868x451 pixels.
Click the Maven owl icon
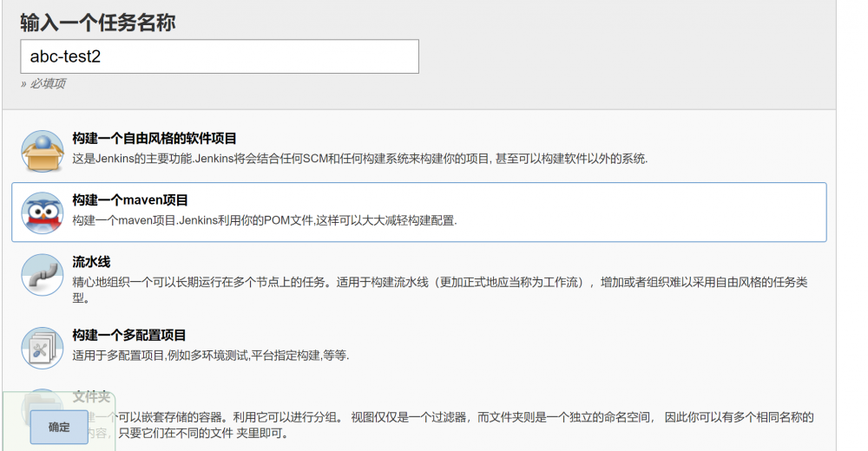(42, 213)
